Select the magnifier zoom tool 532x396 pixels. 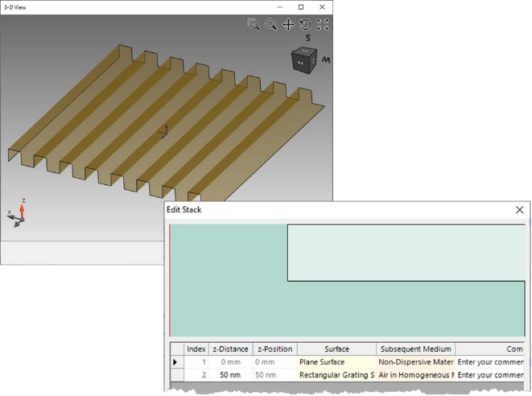tap(270, 25)
